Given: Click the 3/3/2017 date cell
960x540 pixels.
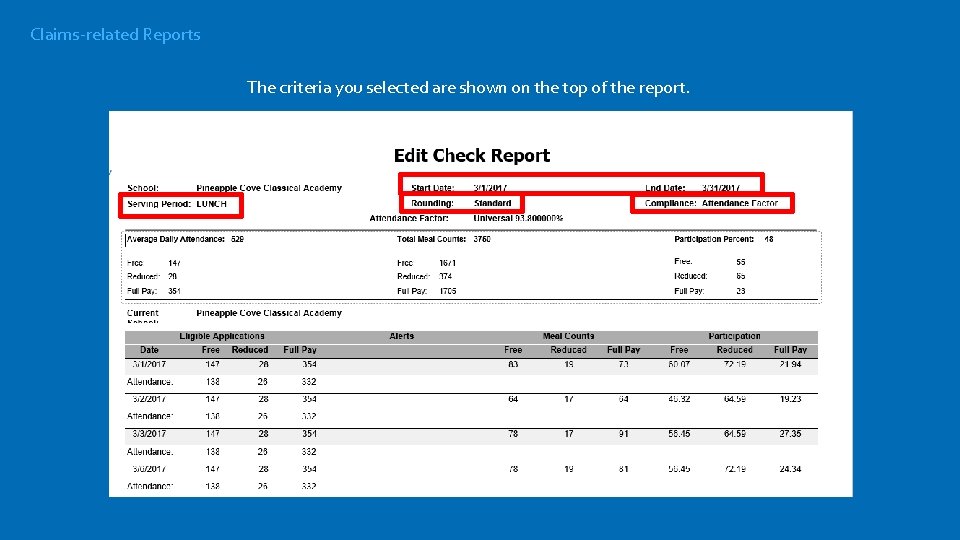Looking at the screenshot, I should click(149, 434).
